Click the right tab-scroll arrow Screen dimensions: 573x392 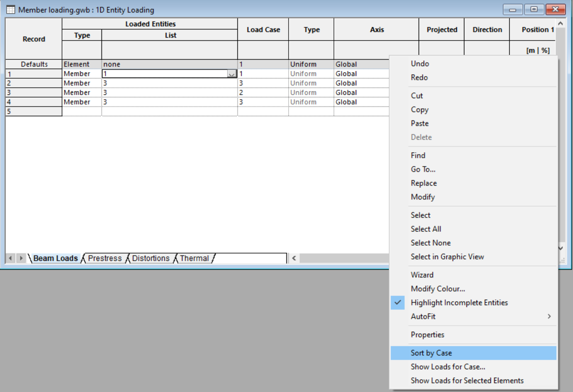pos(20,258)
